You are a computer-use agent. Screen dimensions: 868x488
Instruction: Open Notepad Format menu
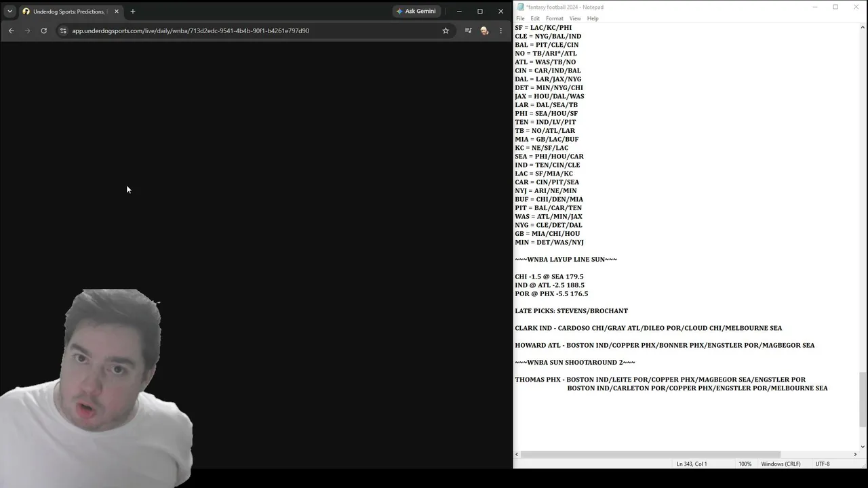(x=555, y=18)
